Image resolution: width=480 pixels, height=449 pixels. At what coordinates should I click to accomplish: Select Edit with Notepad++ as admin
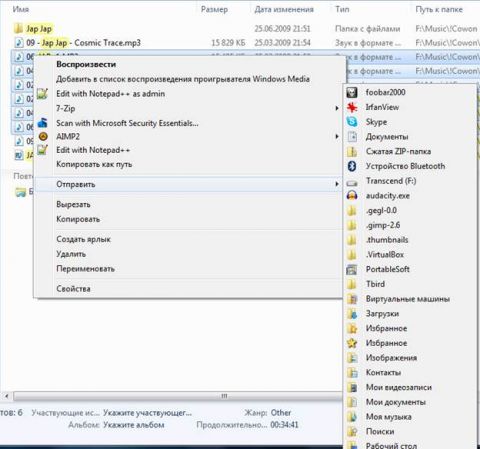pos(111,94)
